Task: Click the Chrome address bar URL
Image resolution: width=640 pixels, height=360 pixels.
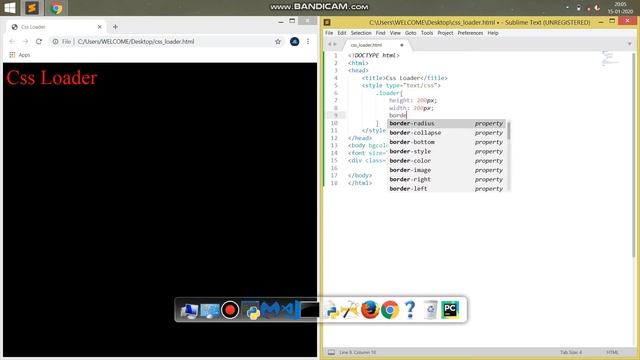Action: [136, 42]
